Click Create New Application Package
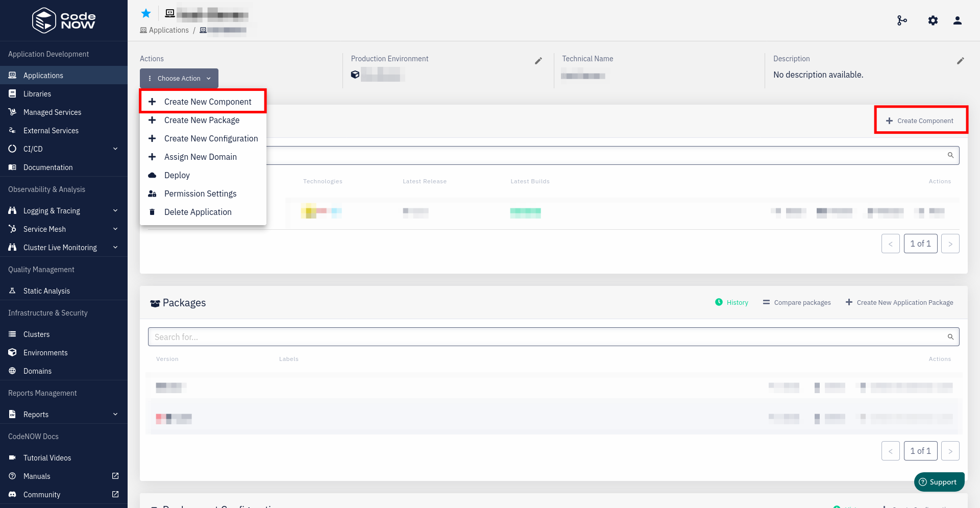This screenshot has width=980, height=508. [x=899, y=302]
